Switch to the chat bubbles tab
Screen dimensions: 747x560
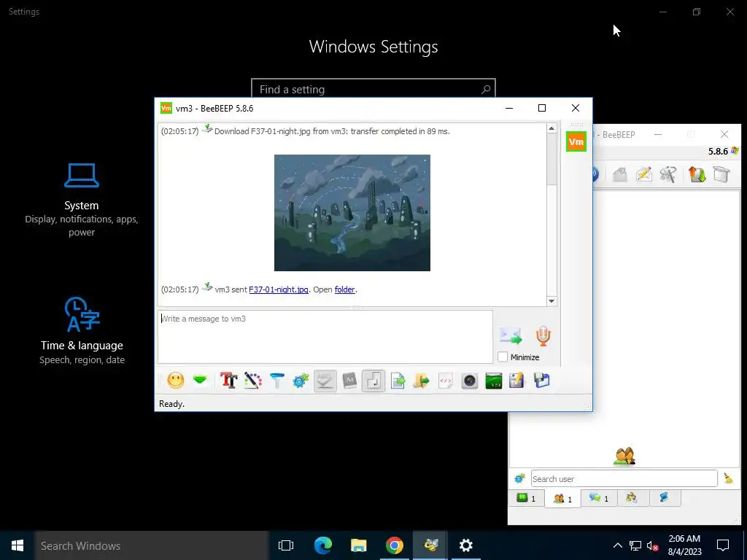pyautogui.click(x=599, y=498)
